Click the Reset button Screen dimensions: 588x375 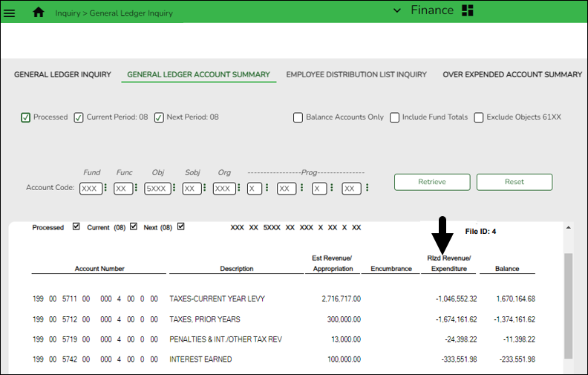tap(514, 182)
